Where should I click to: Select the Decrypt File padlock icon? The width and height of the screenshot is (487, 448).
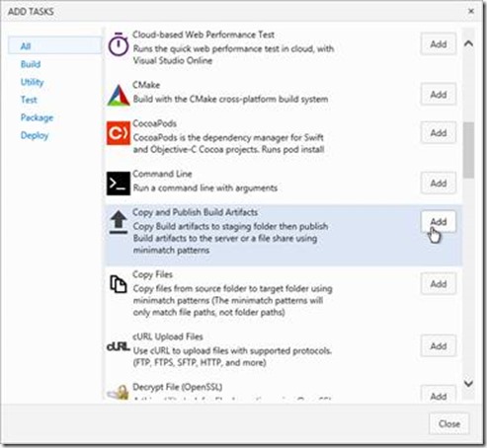tap(119, 393)
